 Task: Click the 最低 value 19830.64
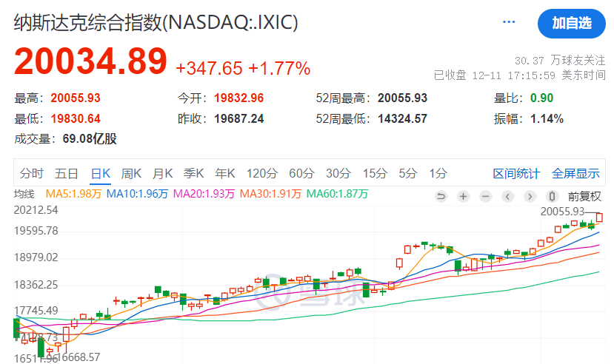[x=76, y=118]
